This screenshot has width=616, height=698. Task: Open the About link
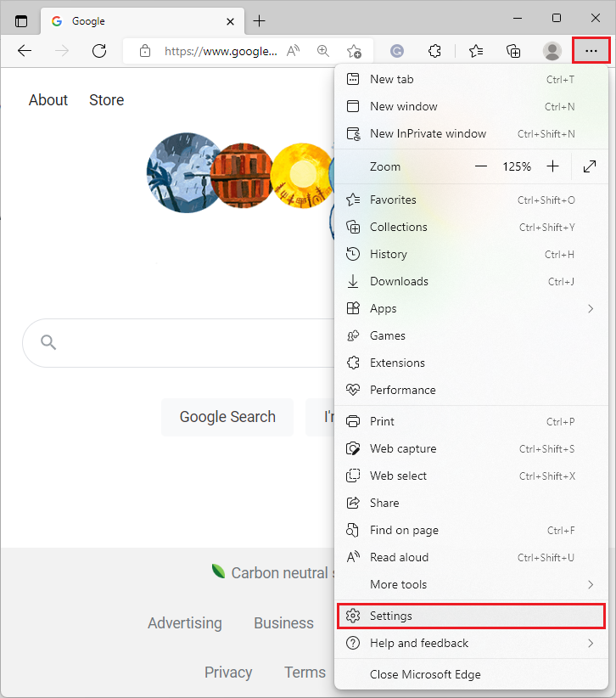(x=48, y=100)
